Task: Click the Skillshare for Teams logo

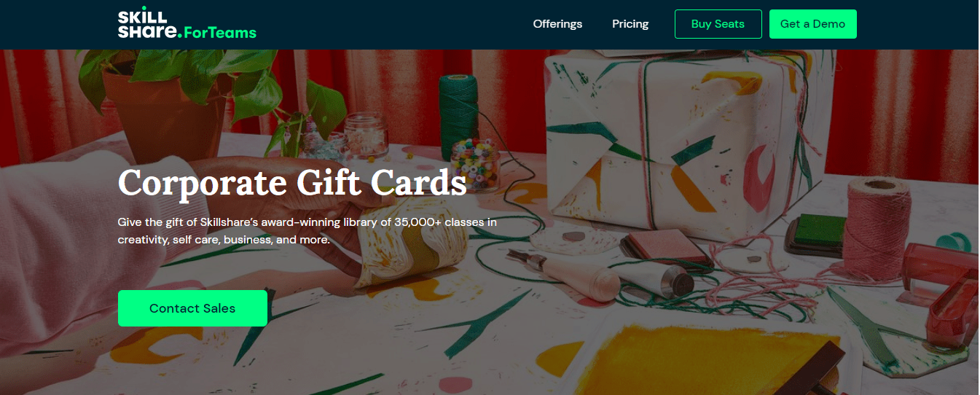Action: [x=187, y=24]
